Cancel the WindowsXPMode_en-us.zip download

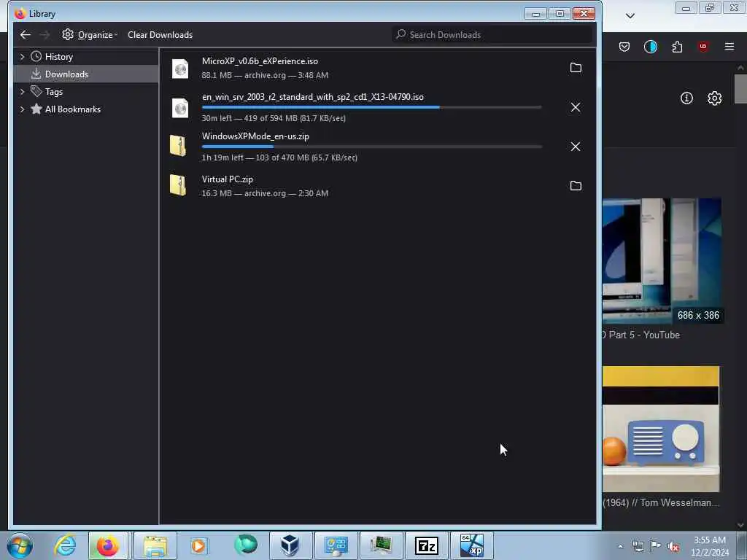(x=576, y=146)
